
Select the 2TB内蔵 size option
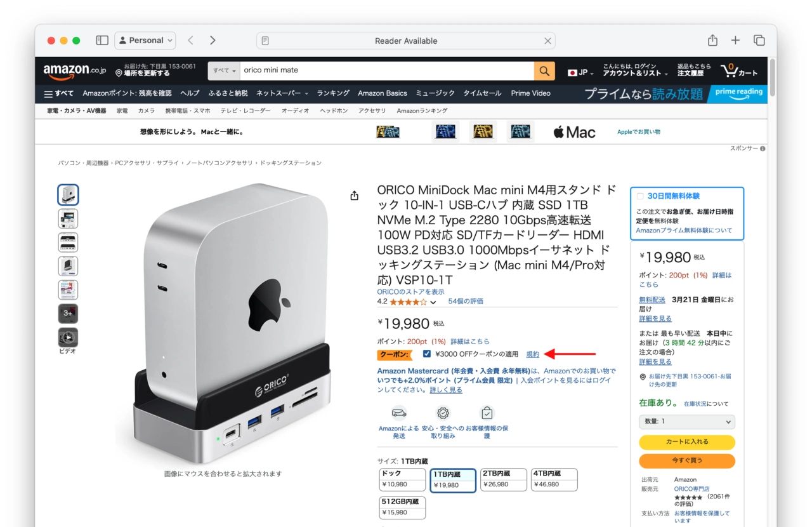(x=504, y=479)
